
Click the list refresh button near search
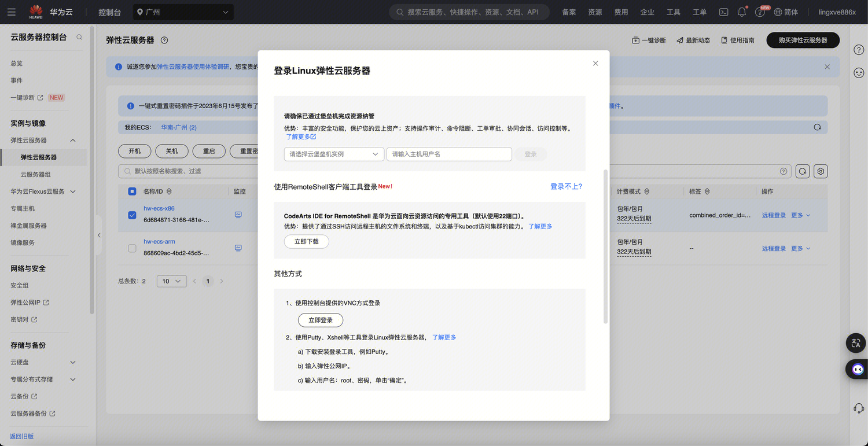802,171
